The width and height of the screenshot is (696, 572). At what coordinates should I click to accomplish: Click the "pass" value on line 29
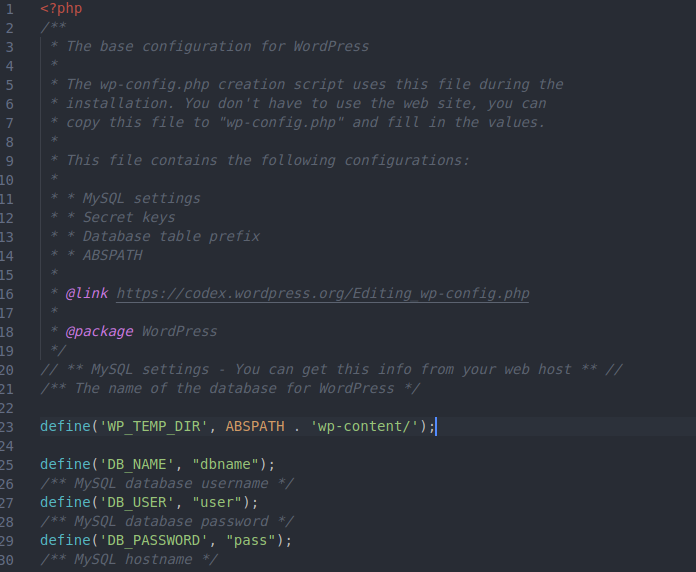(x=251, y=540)
